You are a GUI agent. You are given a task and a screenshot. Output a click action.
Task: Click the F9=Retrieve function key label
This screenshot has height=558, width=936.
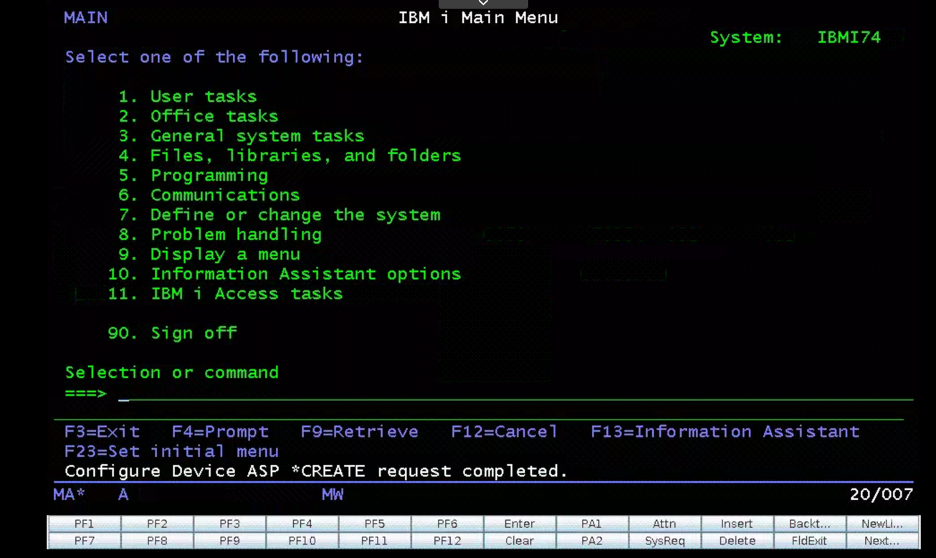(x=359, y=431)
